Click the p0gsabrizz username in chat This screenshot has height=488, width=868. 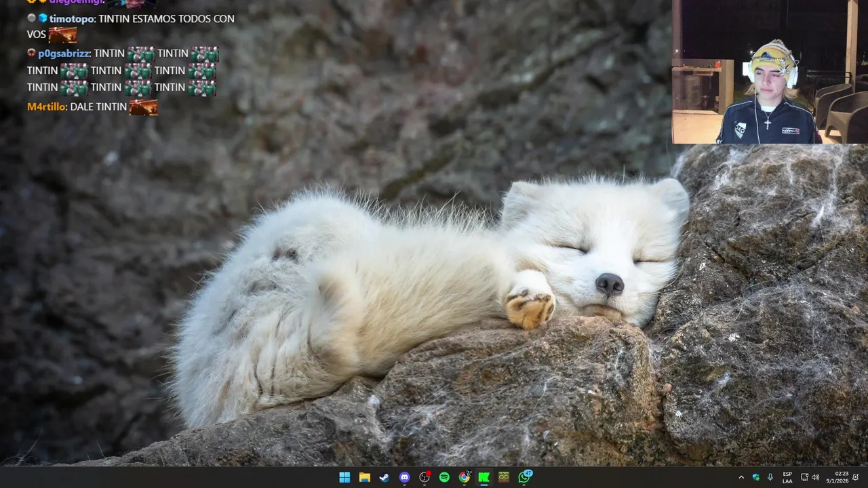tap(64, 54)
